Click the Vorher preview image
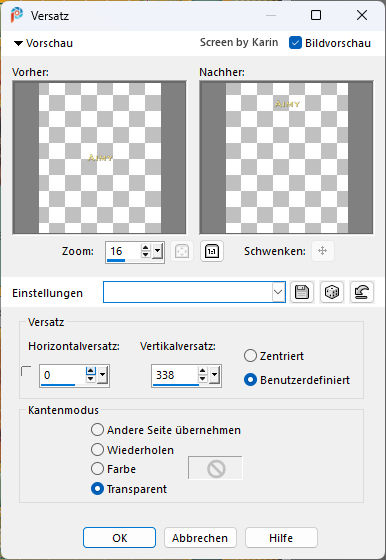 pos(99,157)
